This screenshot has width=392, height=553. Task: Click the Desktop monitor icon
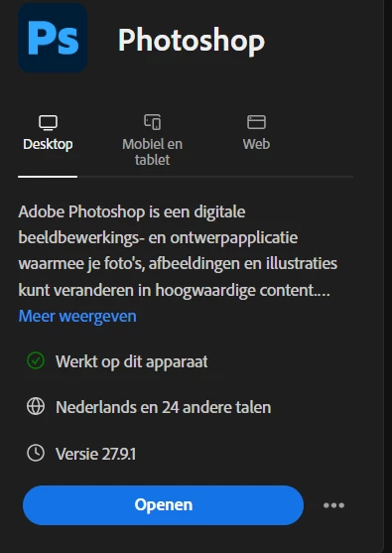(x=48, y=123)
